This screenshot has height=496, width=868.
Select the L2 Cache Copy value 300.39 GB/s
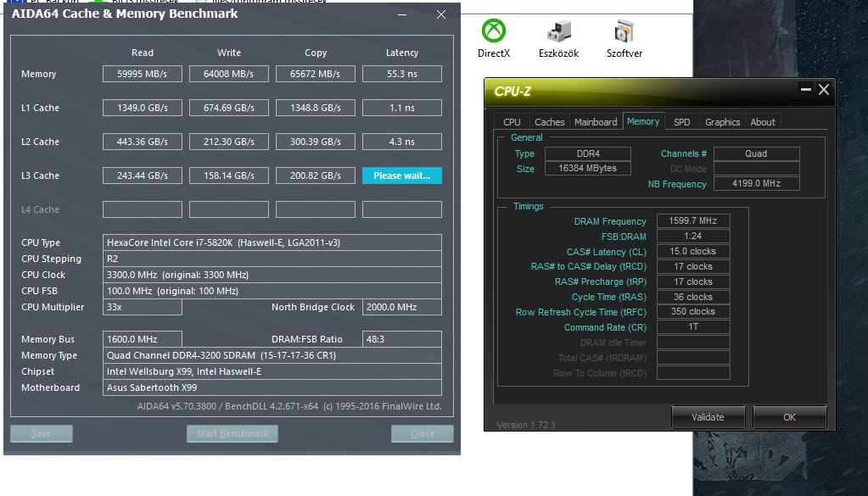(x=316, y=142)
